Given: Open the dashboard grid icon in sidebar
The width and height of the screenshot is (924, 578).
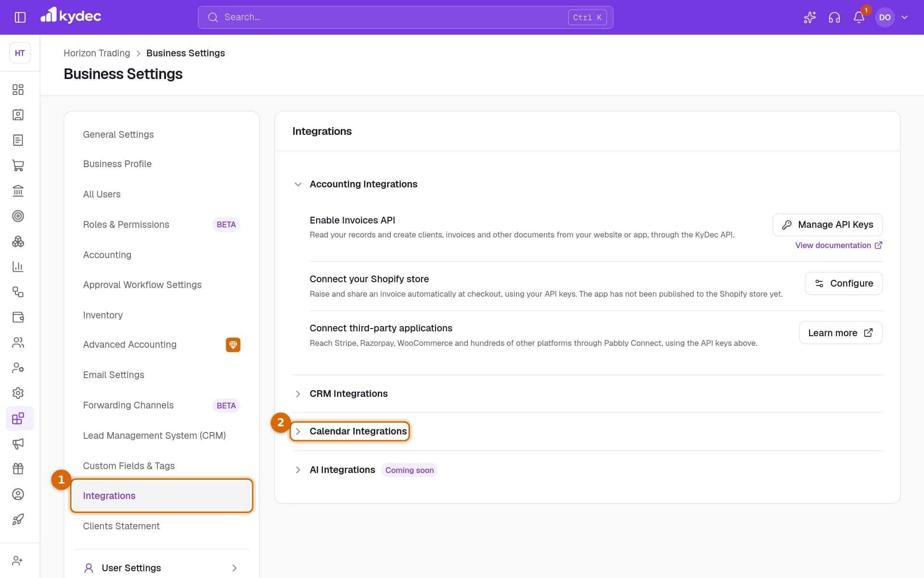Looking at the screenshot, I should [18, 90].
